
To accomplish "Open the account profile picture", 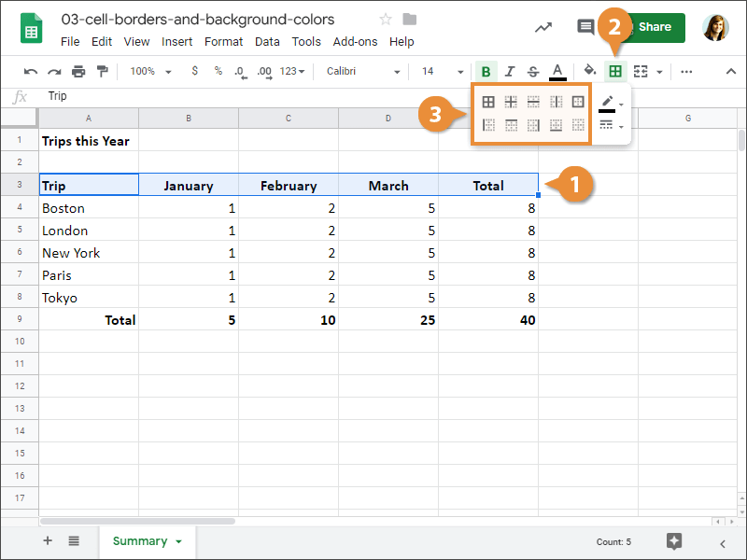I will pyautogui.click(x=715, y=28).
